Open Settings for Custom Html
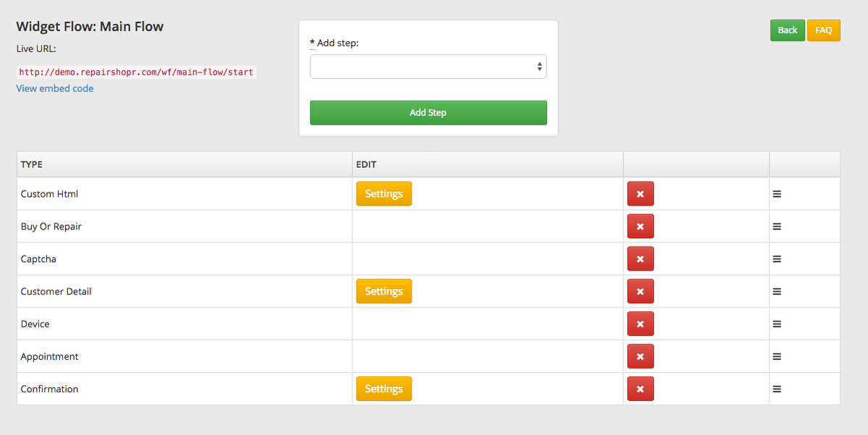This screenshot has width=868, height=435. point(383,194)
